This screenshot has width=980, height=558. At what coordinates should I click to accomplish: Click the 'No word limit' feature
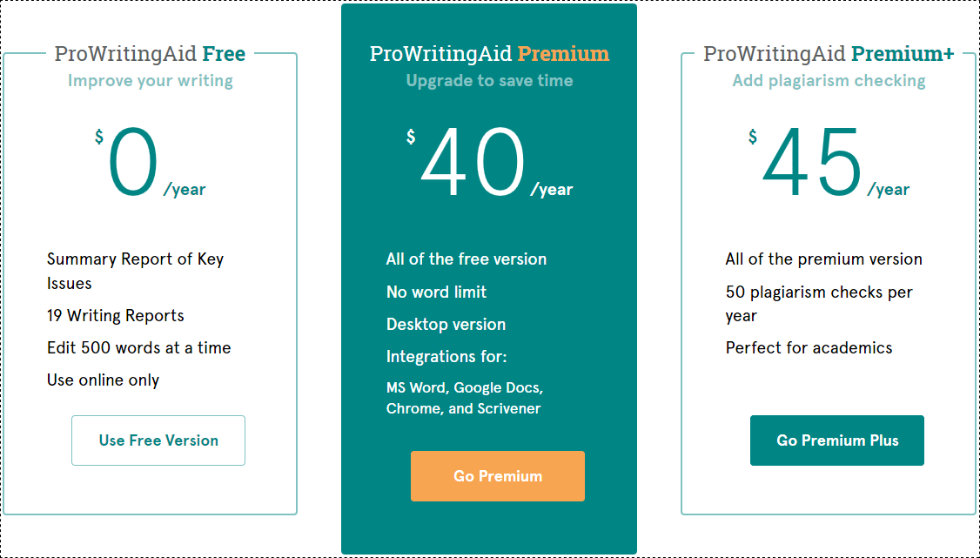(436, 292)
